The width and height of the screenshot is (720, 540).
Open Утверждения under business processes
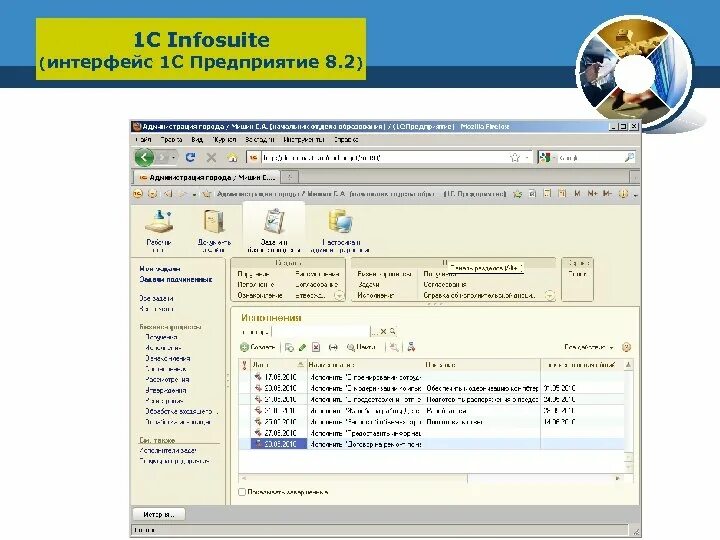166,390
